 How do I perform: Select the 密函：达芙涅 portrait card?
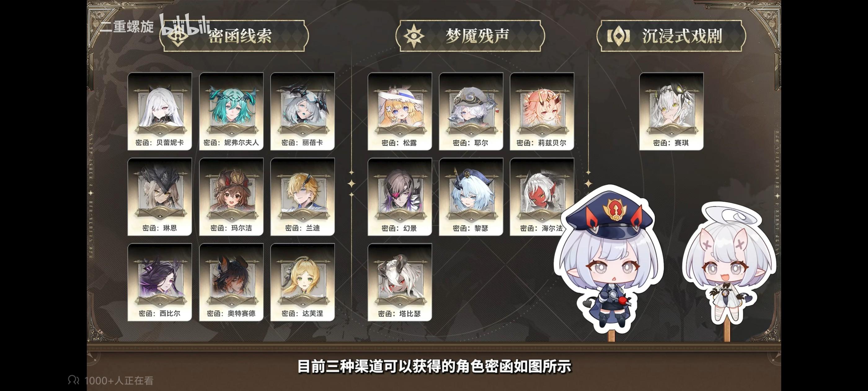click(303, 282)
